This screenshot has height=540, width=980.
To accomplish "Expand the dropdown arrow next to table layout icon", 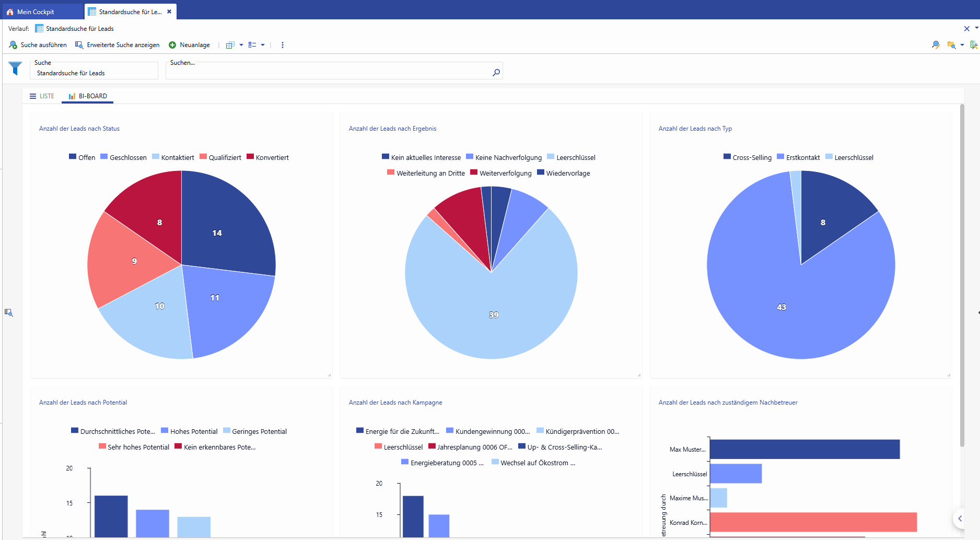I will coord(241,45).
